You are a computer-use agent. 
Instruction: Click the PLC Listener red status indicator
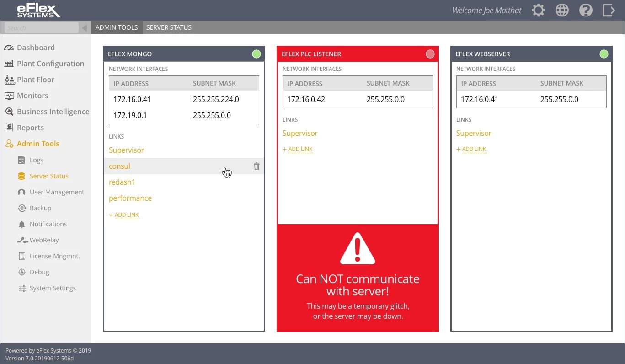tap(430, 54)
